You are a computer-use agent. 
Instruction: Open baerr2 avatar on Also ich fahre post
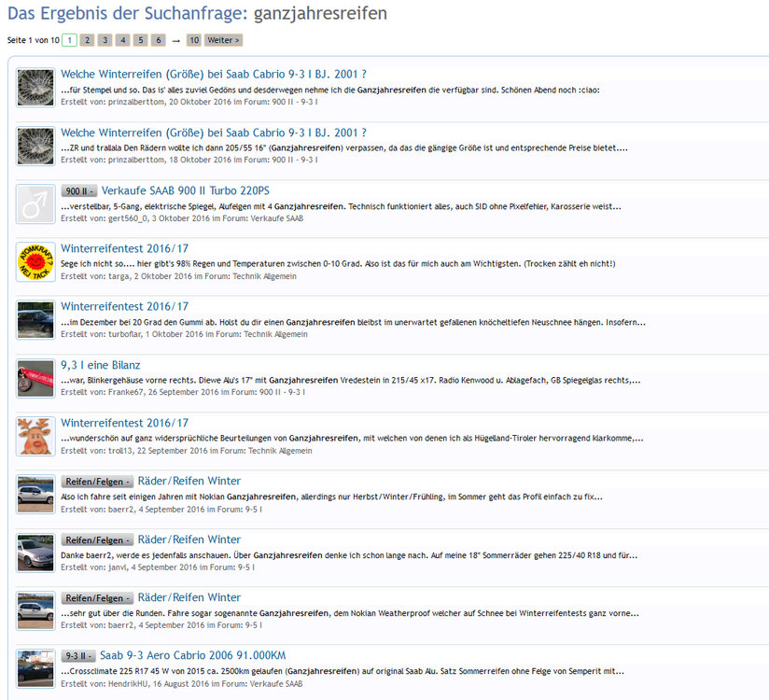35,495
